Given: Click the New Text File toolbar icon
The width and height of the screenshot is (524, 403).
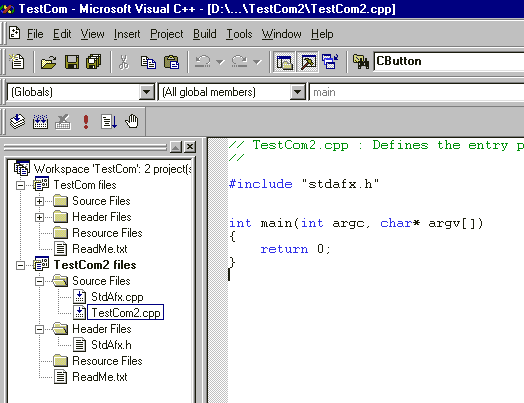Looking at the screenshot, I should pos(16,62).
